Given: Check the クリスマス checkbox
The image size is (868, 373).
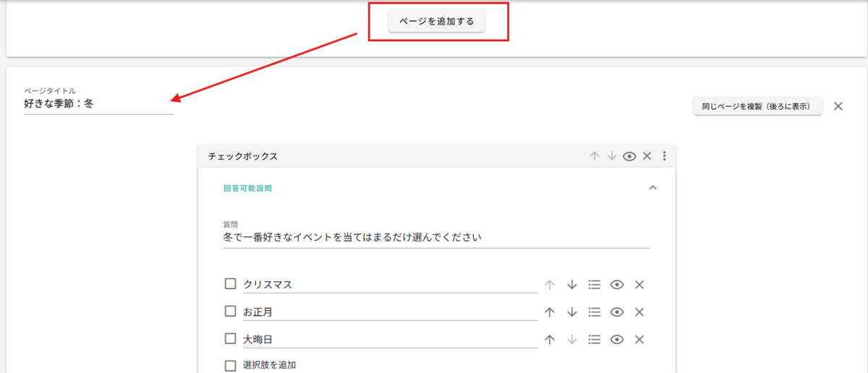Looking at the screenshot, I should click(230, 284).
